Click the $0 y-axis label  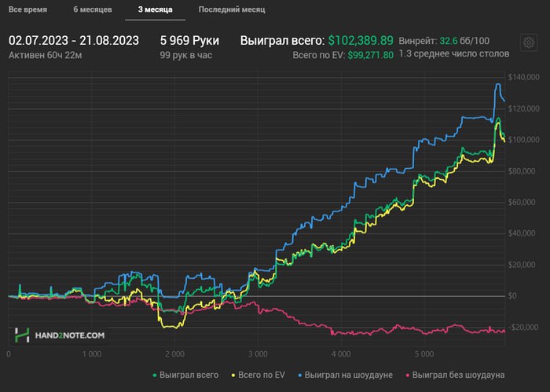(x=512, y=296)
